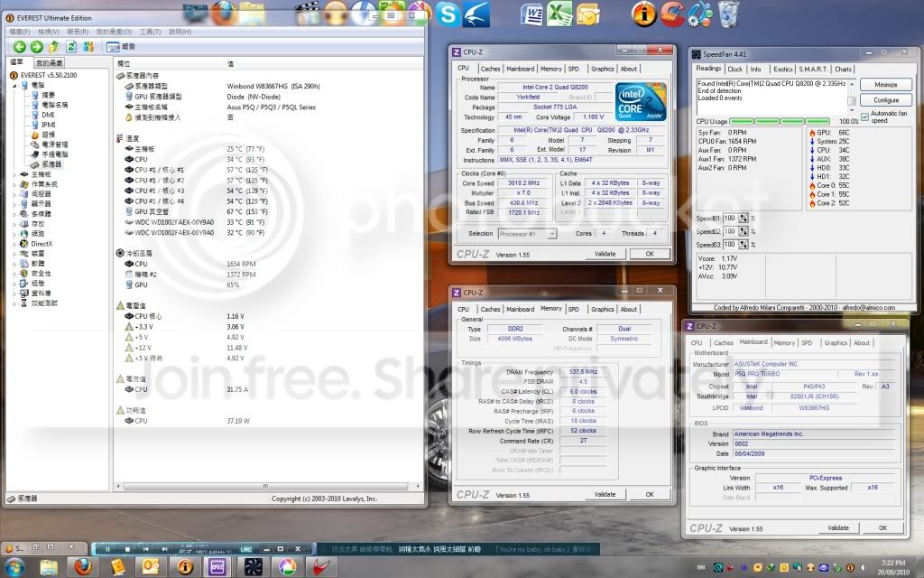Switch to EVEREST Favorites (我的最愛) tab
The height and width of the screenshot is (578, 924).
(49, 63)
